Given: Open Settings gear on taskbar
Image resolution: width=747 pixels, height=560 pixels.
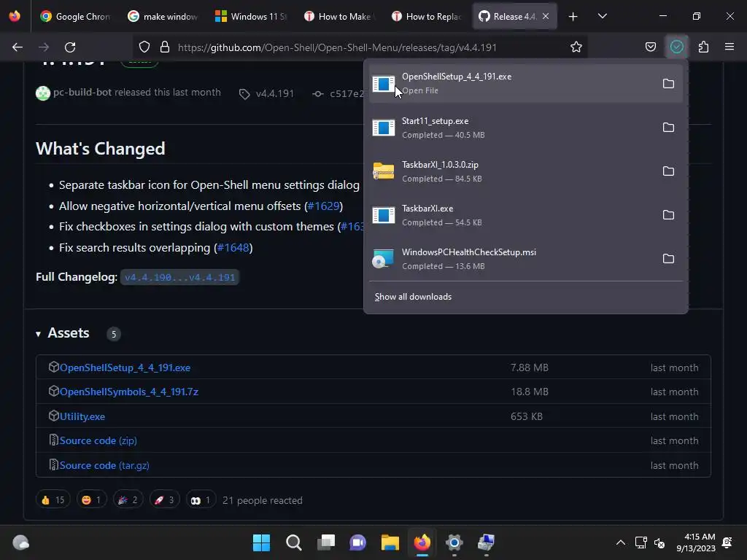Looking at the screenshot, I should (x=454, y=542).
